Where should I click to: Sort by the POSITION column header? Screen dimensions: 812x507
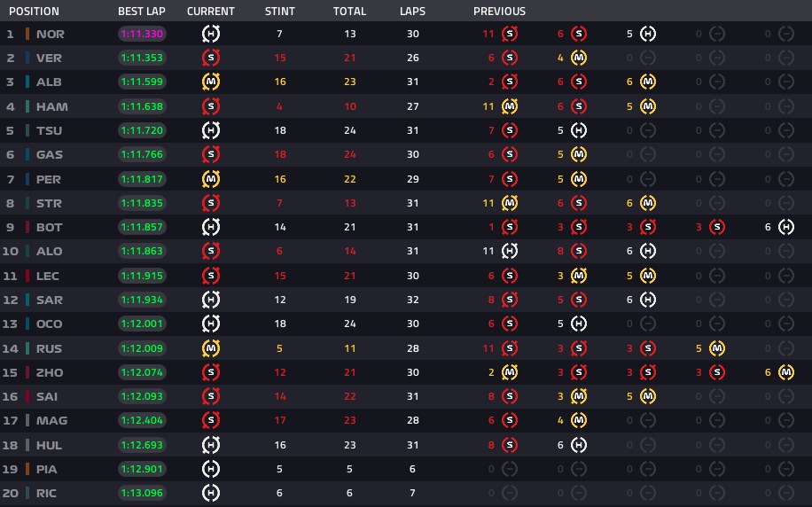(35, 11)
